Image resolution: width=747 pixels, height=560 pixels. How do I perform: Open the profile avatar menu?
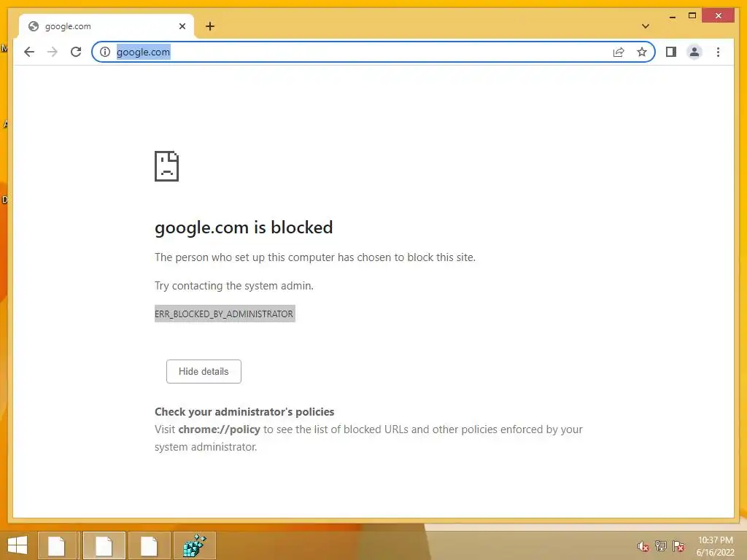point(694,52)
